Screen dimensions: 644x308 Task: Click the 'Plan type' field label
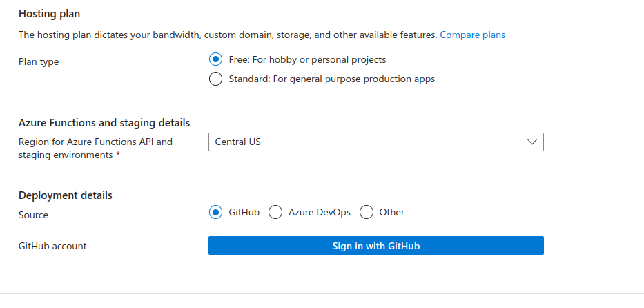point(39,61)
